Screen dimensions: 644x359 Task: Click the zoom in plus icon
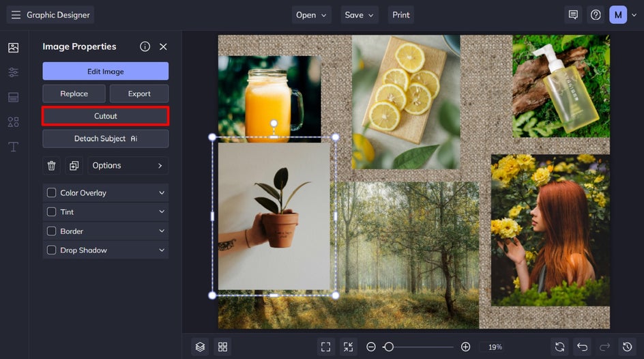[465, 347]
